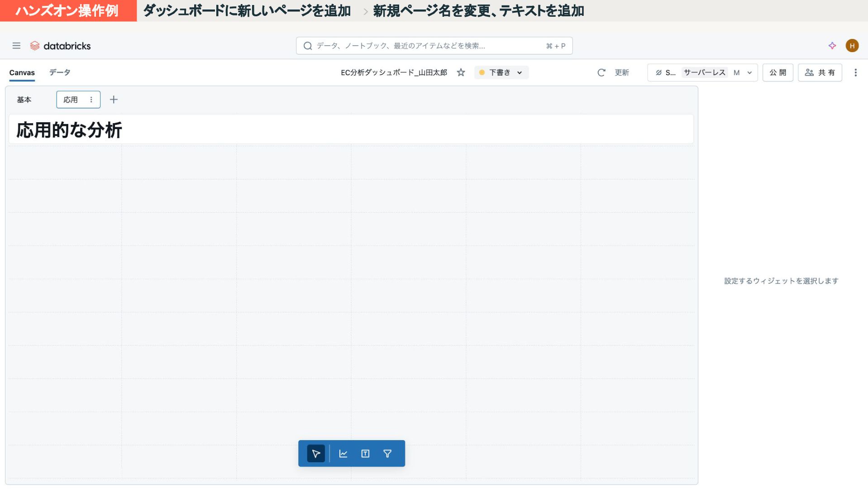Click the サーバーレス badge
Image resolution: width=868 pixels, height=489 pixels.
pyautogui.click(x=704, y=72)
